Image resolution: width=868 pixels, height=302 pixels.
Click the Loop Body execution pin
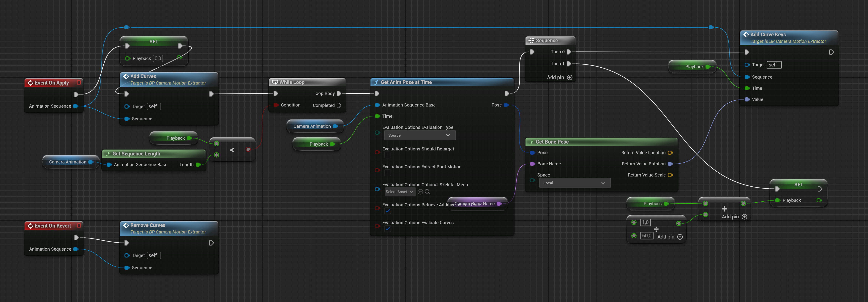click(339, 94)
